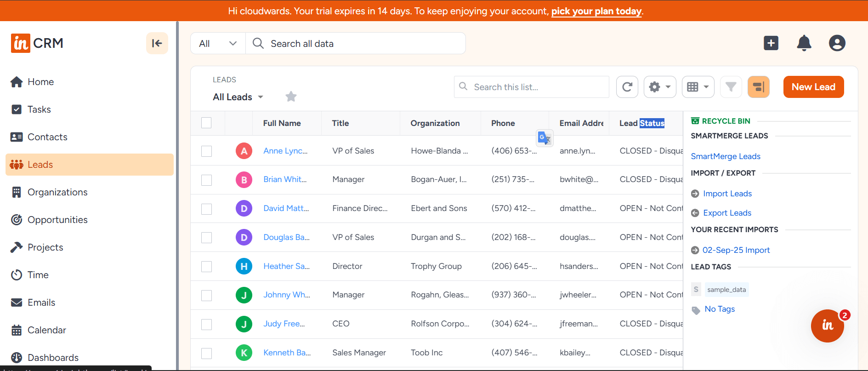Viewport: 868px width, 371px height.
Task: Click the quick add plus icon
Action: [771, 43]
